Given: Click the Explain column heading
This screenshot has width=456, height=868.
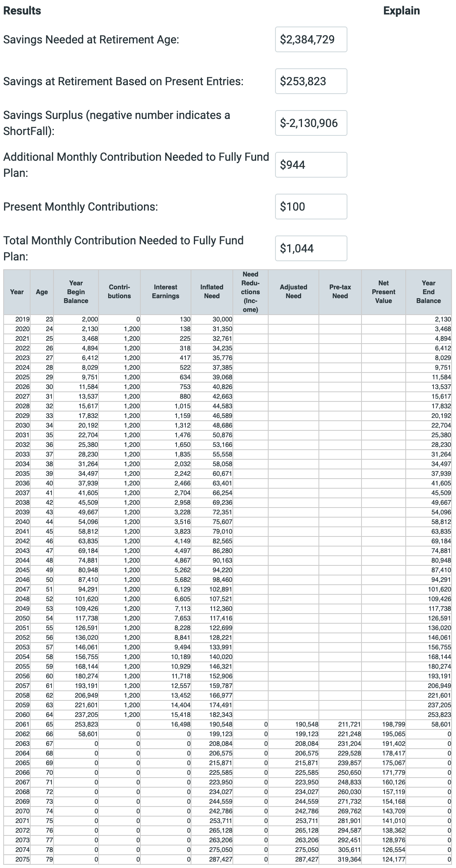Looking at the screenshot, I should (401, 11).
